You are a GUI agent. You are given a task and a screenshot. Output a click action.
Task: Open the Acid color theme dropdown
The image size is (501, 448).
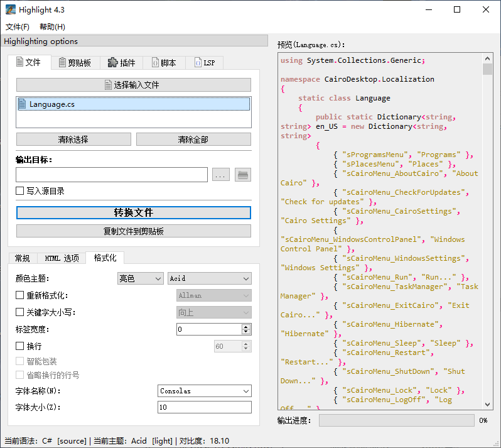(210, 278)
